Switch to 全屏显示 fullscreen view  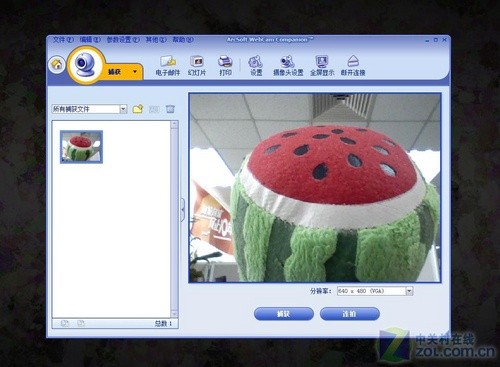[x=322, y=65]
